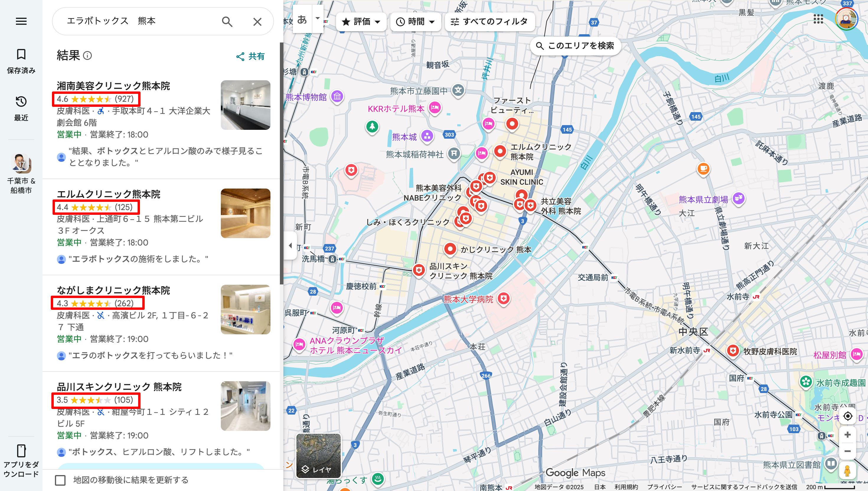This screenshot has width=868, height=491.
Task: Open the レイヤ layers thumbnail
Action: [x=319, y=455]
